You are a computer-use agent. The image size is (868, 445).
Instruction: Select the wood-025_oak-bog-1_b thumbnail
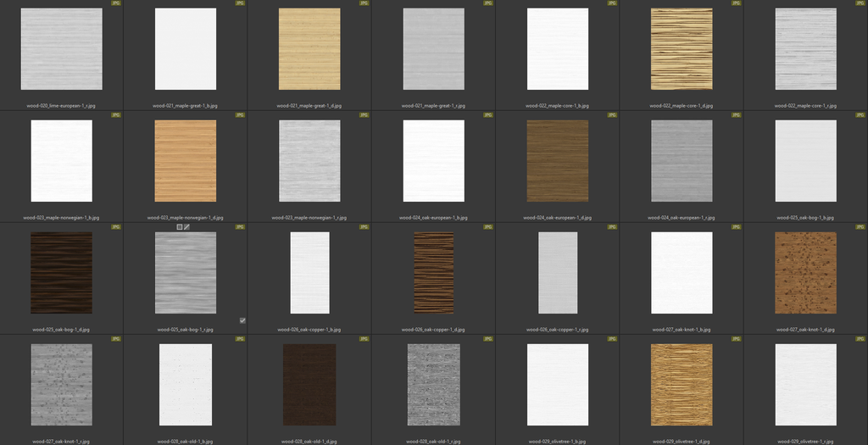805,161
